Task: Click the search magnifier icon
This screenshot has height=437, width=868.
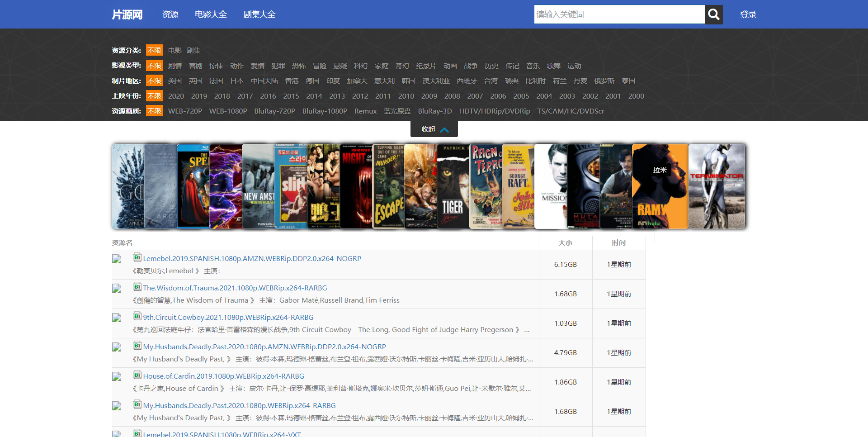Action: tap(714, 14)
